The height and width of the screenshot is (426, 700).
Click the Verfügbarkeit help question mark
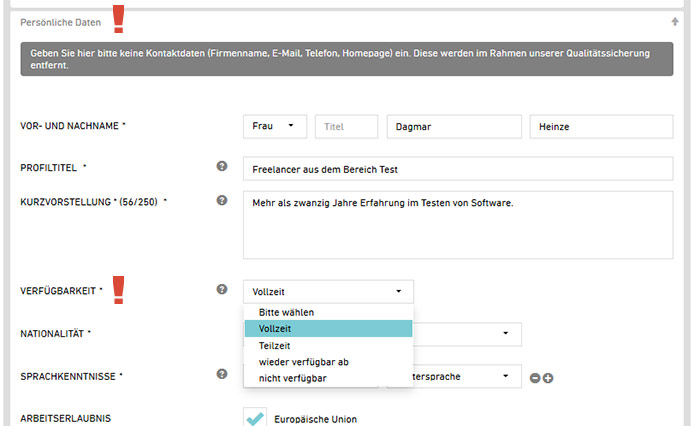pyautogui.click(x=222, y=290)
